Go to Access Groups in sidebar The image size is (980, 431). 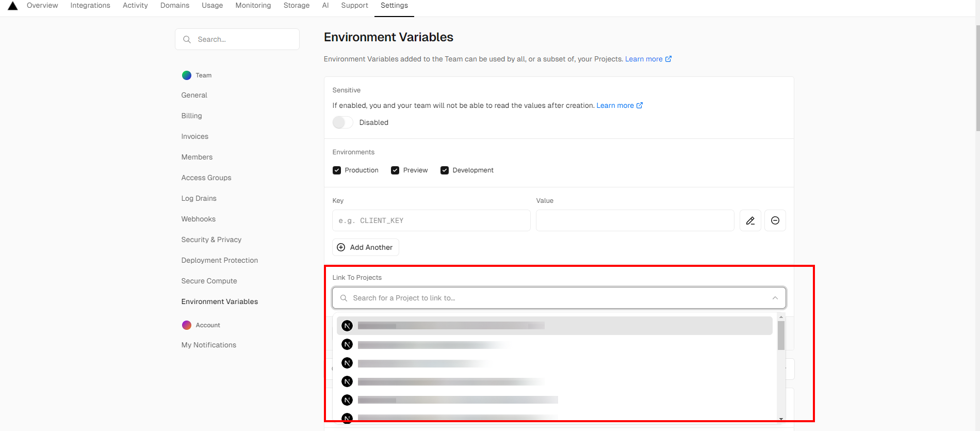[x=206, y=178]
